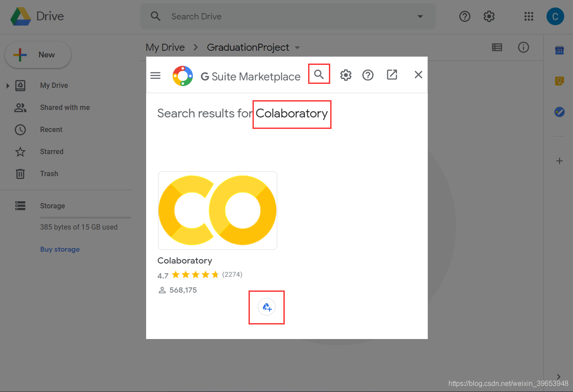Expand the Drive search options arrow
Screen dimensions: 573x392
420,17
